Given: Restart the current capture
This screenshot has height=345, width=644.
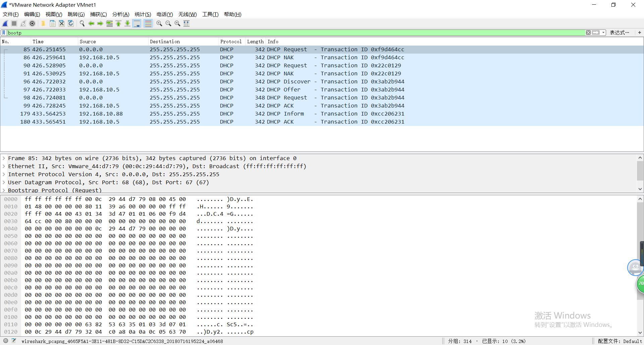Looking at the screenshot, I should click(23, 23).
